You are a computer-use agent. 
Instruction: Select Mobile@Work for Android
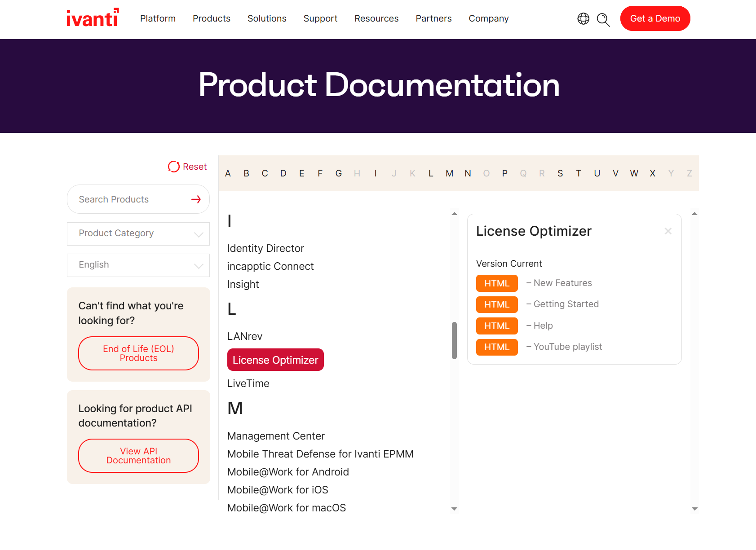pos(288,472)
